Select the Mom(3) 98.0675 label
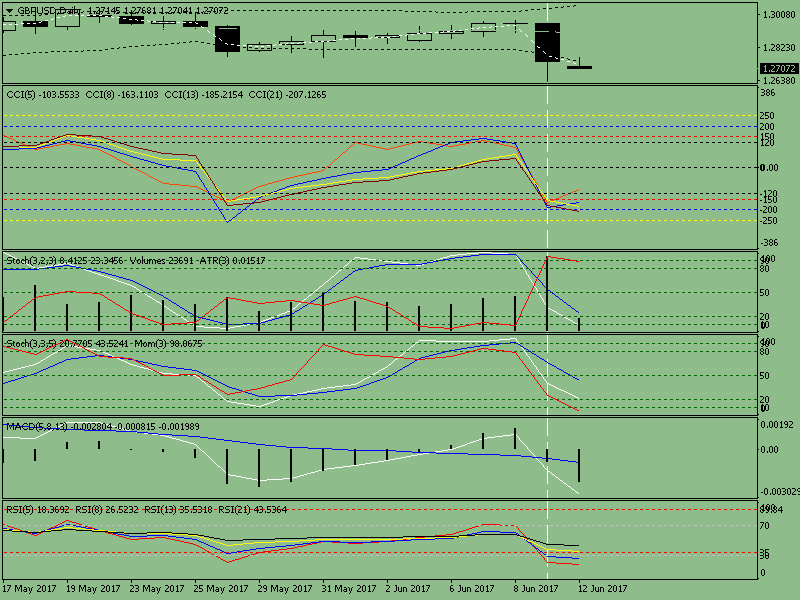 pos(168,344)
